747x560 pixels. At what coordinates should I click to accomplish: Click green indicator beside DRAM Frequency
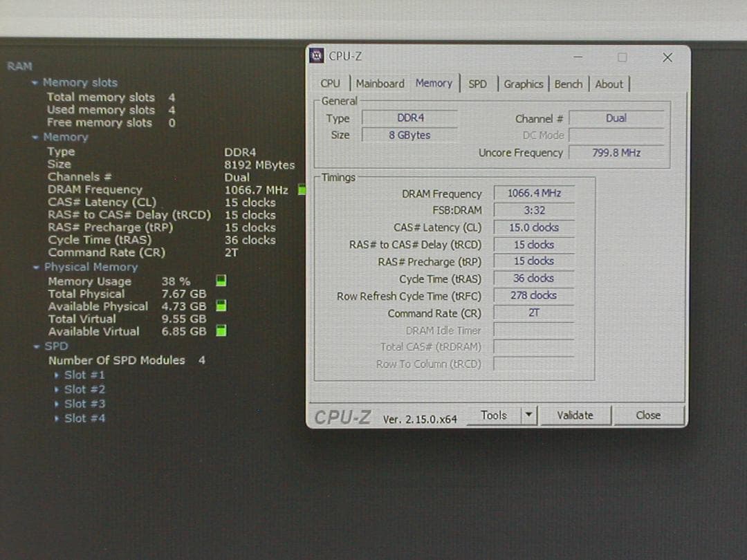click(302, 189)
